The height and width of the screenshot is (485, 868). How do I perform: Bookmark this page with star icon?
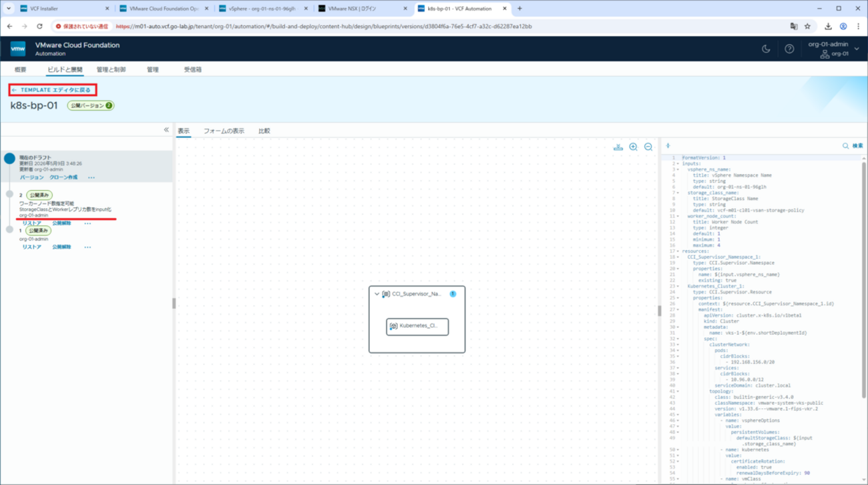pyautogui.click(x=807, y=27)
